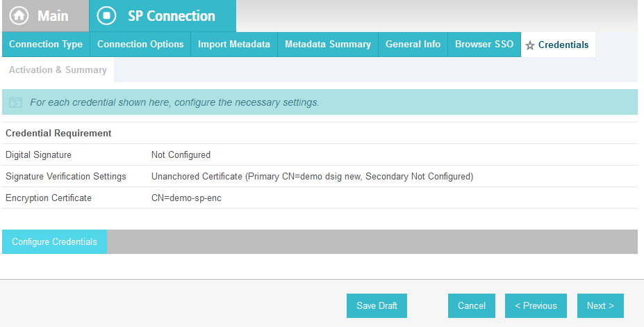Click the info panel icon beside instructions
644x327 pixels.
point(15,102)
